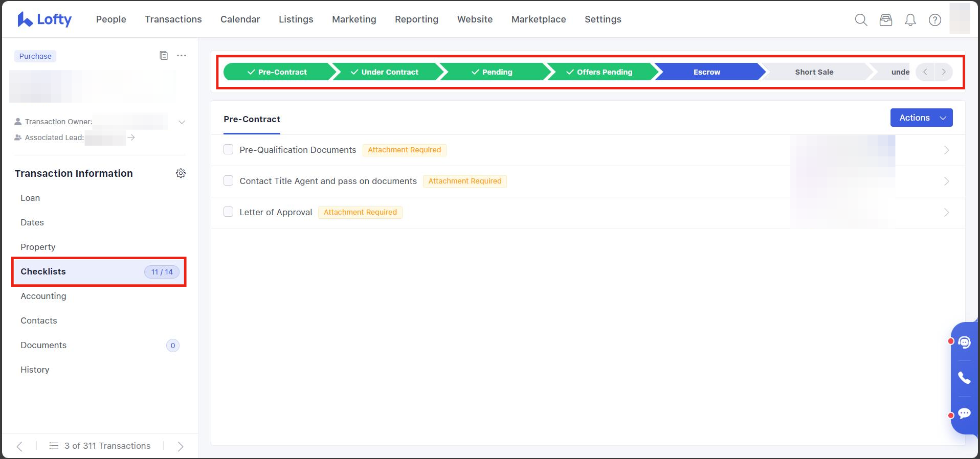Check the Pre-Qualification Documents checkbox
980x459 pixels.
pos(229,149)
